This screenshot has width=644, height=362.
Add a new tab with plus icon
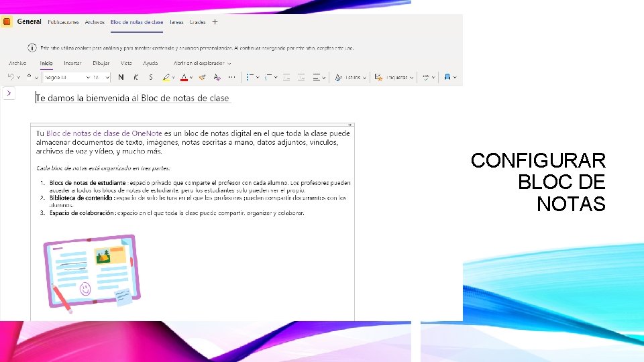(x=215, y=22)
